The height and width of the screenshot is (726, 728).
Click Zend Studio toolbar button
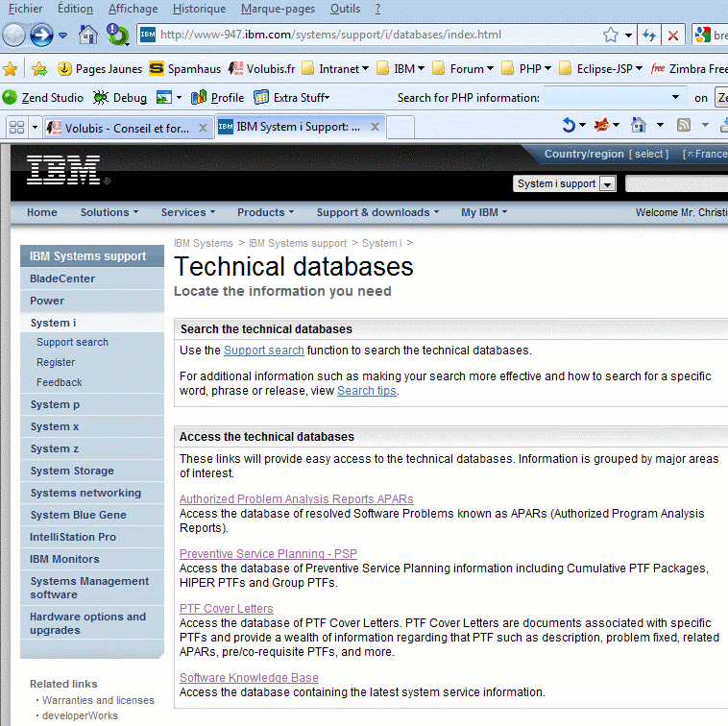click(x=42, y=98)
